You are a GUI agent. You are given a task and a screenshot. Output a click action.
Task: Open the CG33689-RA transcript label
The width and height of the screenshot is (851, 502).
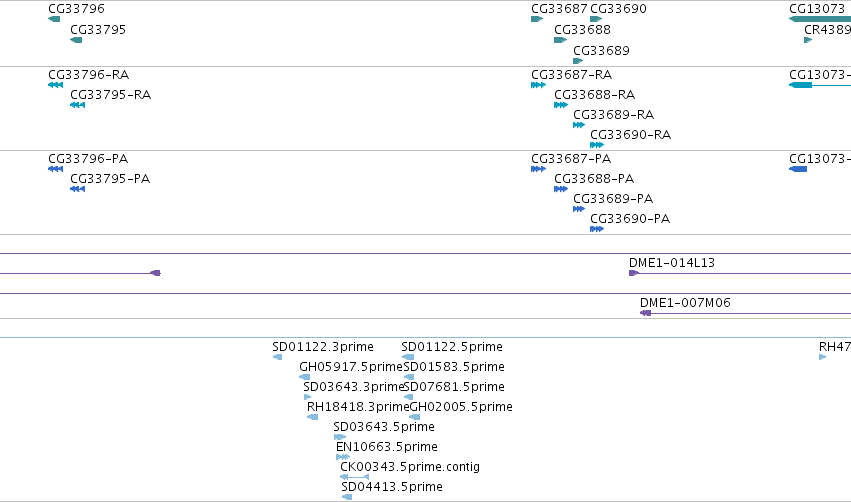[x=614, y=115]
